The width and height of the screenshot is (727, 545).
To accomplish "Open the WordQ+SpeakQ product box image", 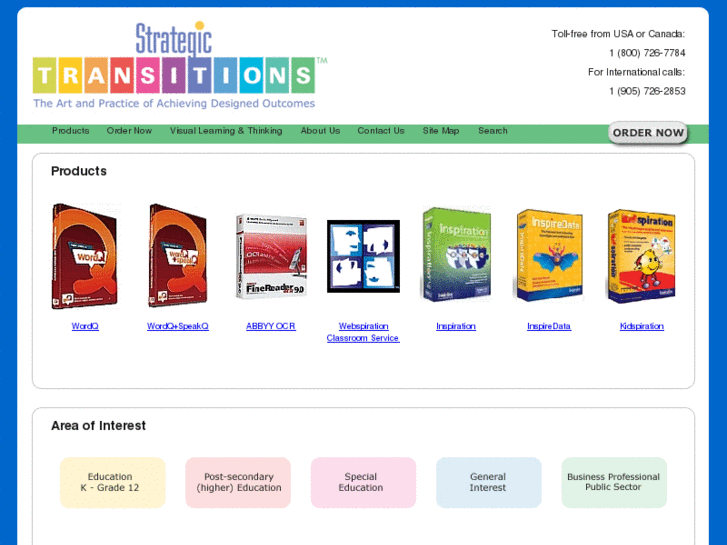I will (178, 256).
